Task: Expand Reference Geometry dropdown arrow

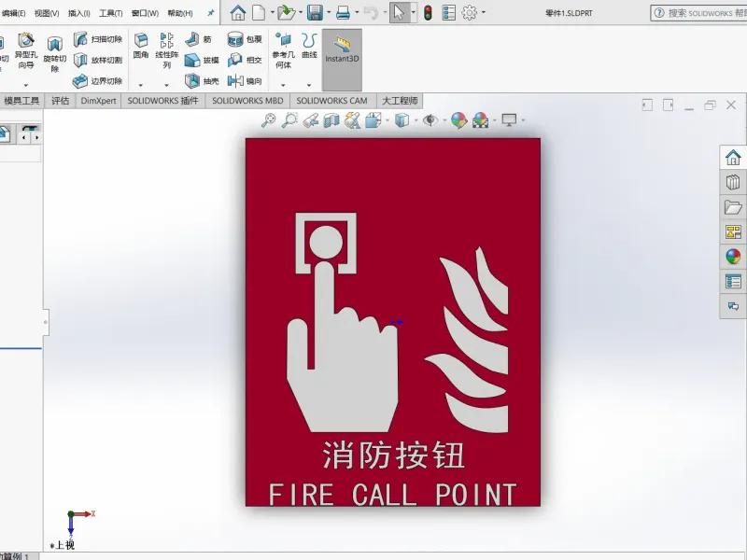Action: point(283,85)
